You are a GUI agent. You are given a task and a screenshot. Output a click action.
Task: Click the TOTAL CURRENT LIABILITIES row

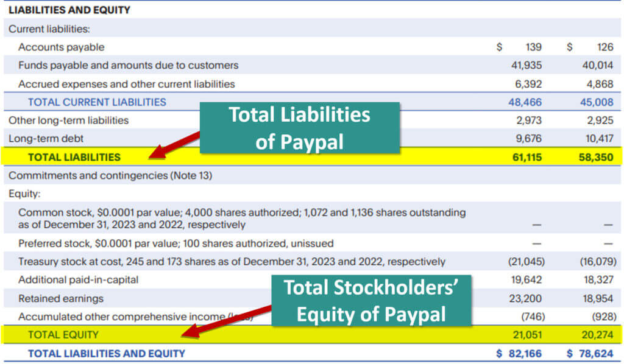click(98, 102)
